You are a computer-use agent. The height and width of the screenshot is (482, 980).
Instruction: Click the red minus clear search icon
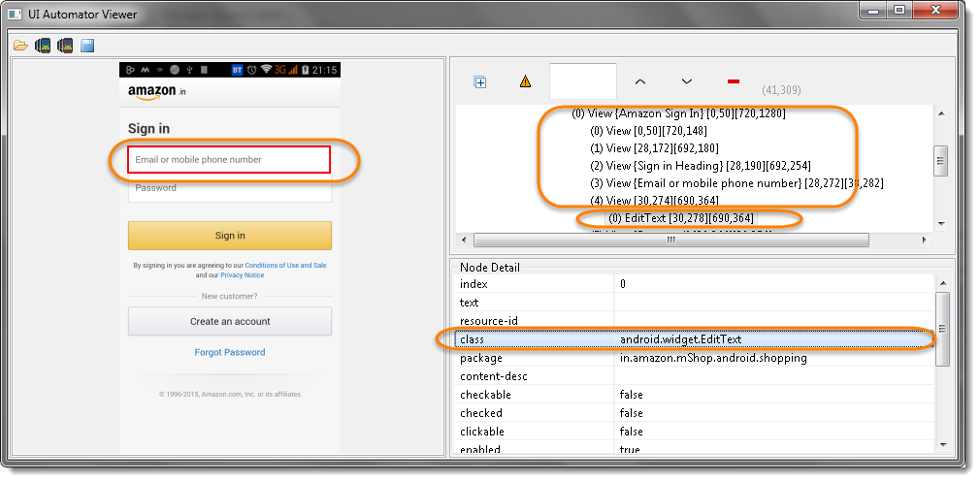[734, 81]
